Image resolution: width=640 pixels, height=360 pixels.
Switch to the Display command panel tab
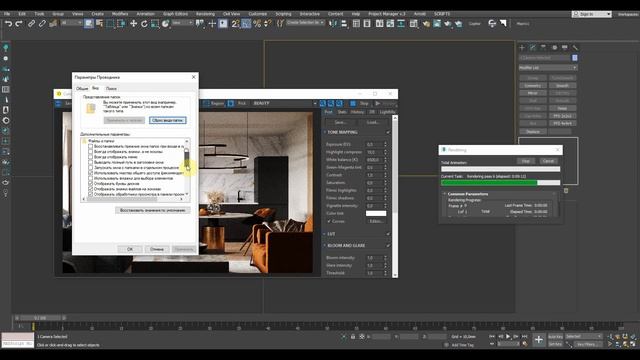click(x=564, y=48)
